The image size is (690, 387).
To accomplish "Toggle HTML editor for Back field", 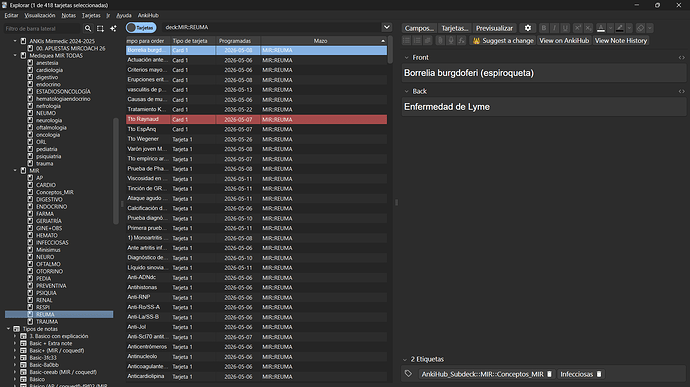I will click(681, 91).
